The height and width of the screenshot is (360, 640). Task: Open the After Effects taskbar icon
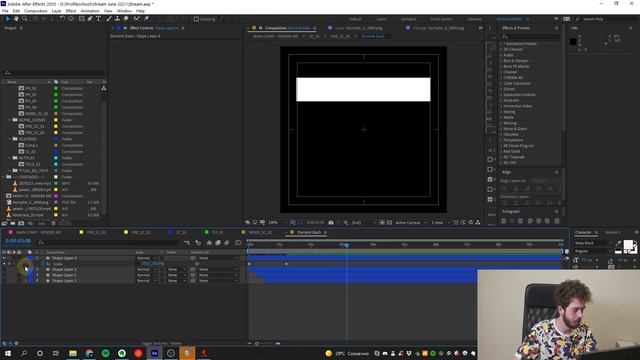pyautogui.click(x=155, y=353)
